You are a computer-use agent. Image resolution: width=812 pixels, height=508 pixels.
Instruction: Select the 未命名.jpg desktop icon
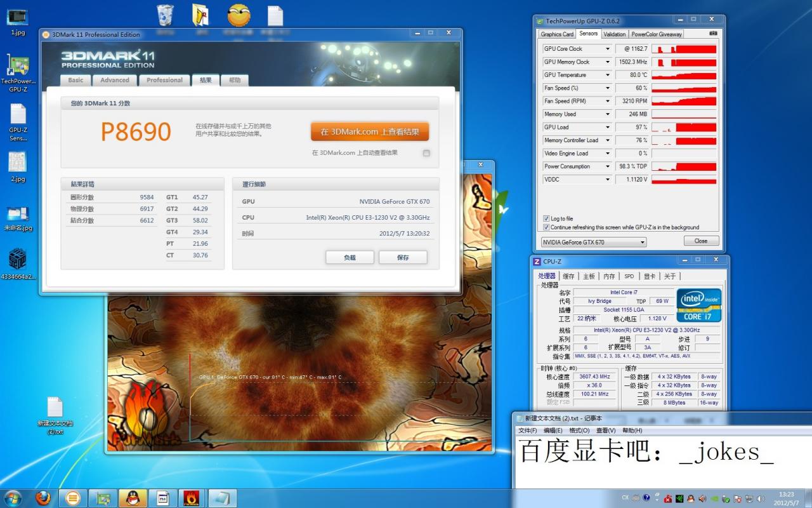pyautogui.click(x=18, y=218)
